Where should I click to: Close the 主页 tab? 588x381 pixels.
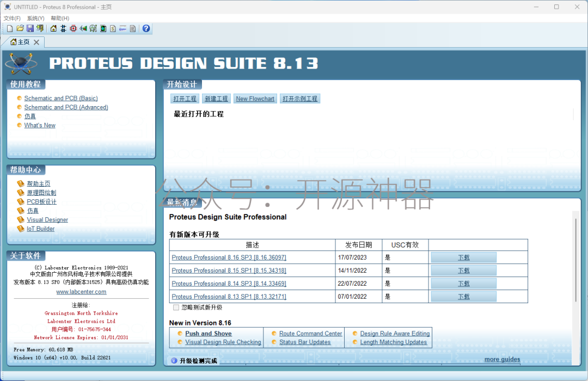tap(36, 42)
